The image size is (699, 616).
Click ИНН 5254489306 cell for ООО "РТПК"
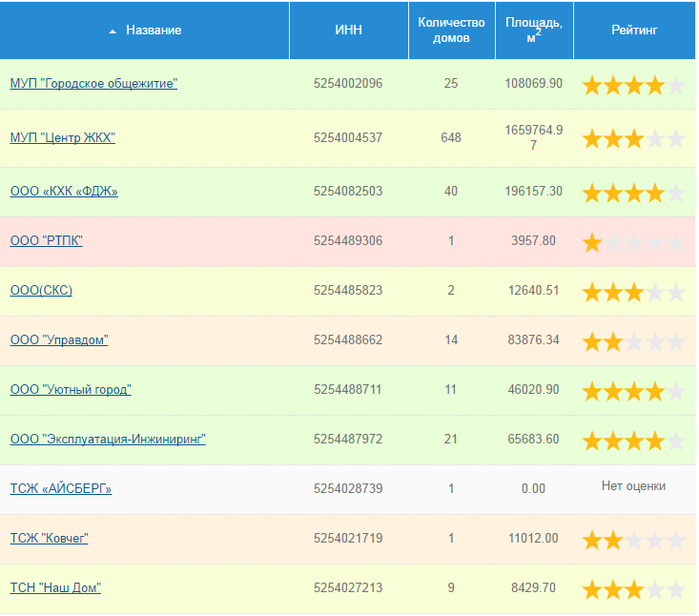348,240
